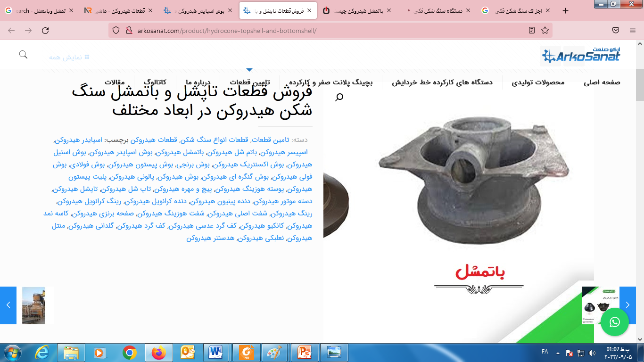Click the search magnifier in site header
The height and width of the screenshot is (362, 644).
click(23, 55)
